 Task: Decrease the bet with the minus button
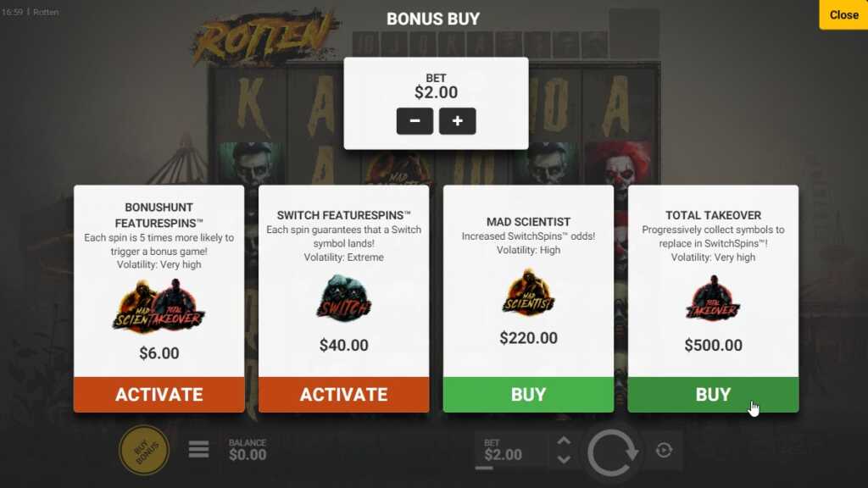point(415,121)
